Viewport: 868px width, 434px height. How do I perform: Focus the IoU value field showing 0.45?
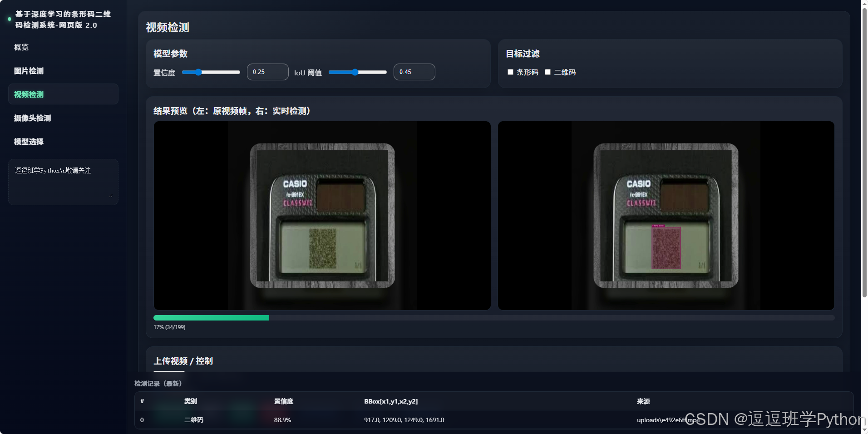(x=414, y=72)
